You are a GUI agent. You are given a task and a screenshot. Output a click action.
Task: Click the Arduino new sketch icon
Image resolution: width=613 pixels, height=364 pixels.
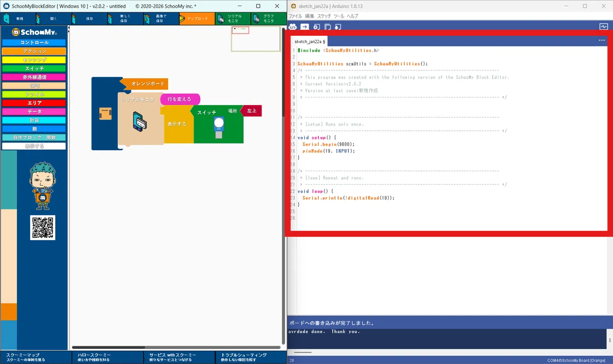317,27
